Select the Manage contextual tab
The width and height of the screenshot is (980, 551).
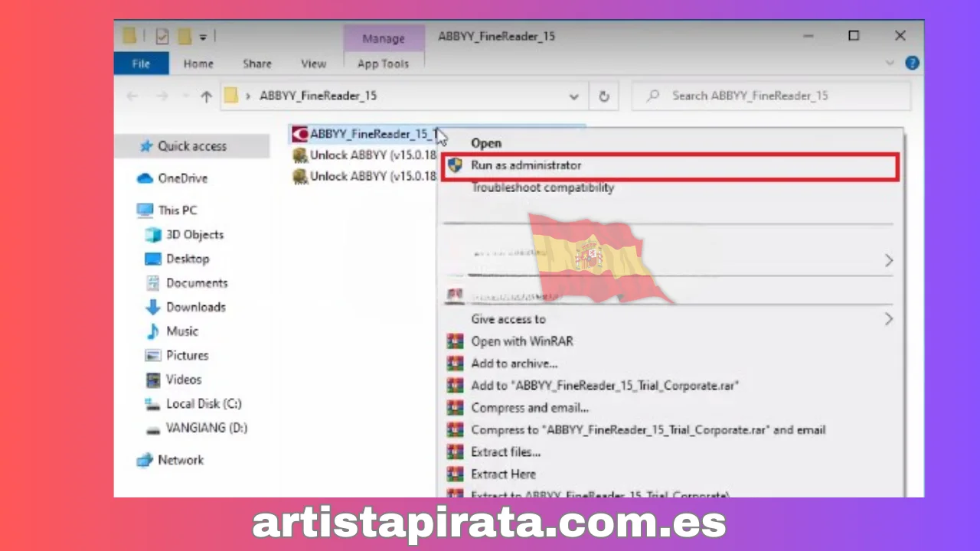tap(383, 38)
